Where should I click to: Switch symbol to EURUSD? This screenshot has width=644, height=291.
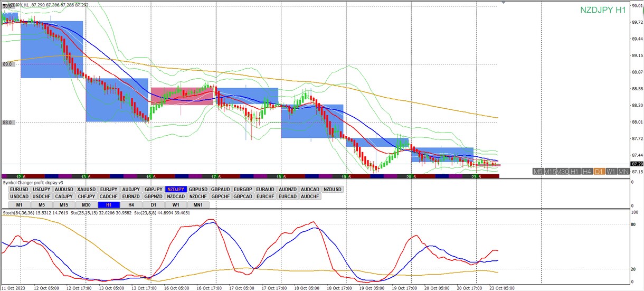point(19,189)
